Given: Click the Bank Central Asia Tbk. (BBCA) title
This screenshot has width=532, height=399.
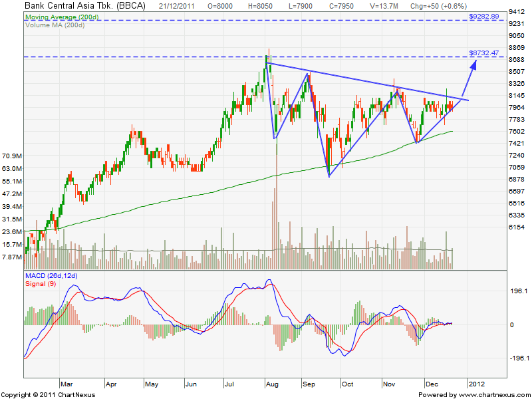Looking at the screenshot, I should tap(85, 5).
